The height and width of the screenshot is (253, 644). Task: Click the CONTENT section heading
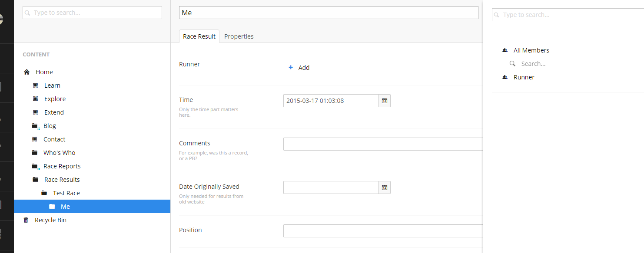click(36, 55)
